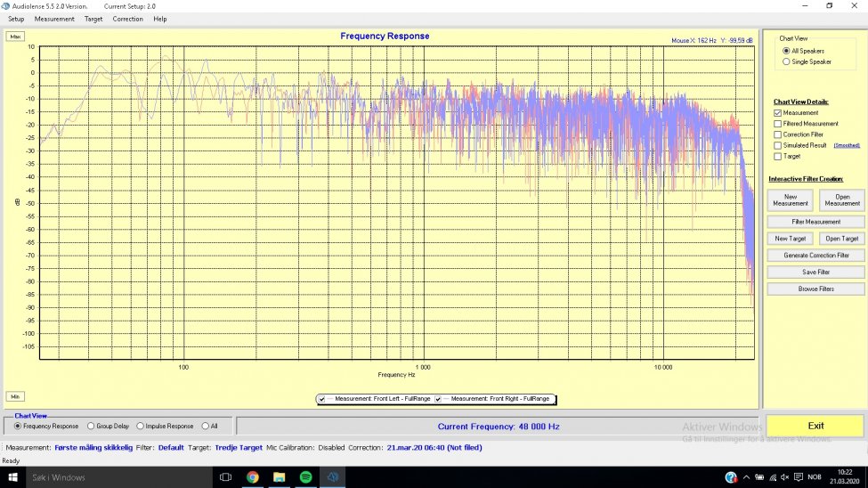Launch Spotify from the taskbar
Screen dimensions: 868x488
305,477
